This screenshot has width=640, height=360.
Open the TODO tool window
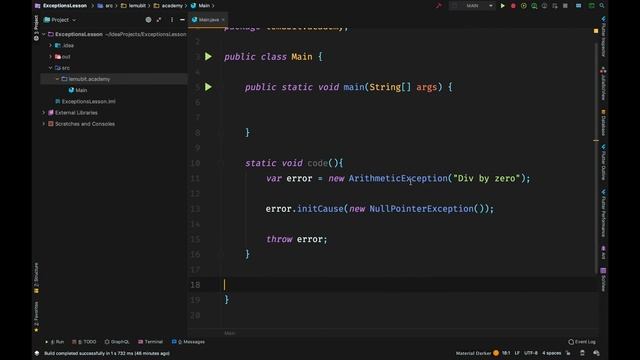(x=84, y=342)
